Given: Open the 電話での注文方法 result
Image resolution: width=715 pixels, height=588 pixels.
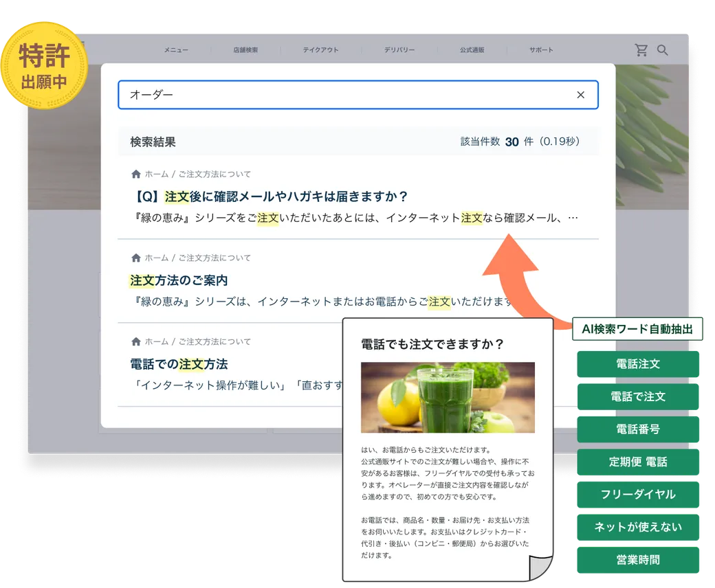Looking at the screenshot, I should (179, 364).
